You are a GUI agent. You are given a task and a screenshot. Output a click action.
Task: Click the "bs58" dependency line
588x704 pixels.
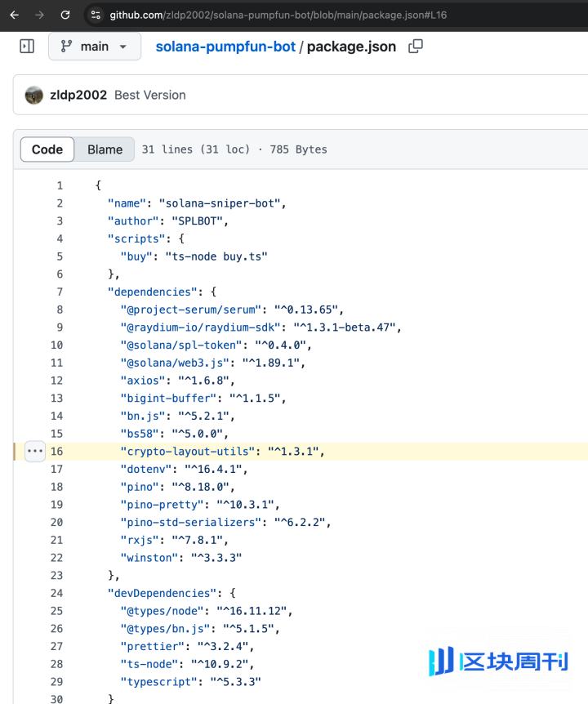(175, 434)
